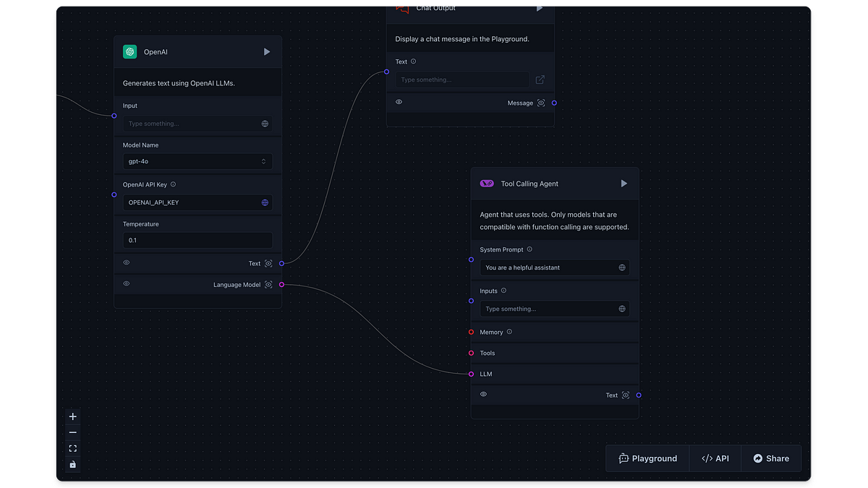868x488 pixels.
Task: Click the globe icon beside OPENAI_API_KEY
Action: (x=265, y=202)
